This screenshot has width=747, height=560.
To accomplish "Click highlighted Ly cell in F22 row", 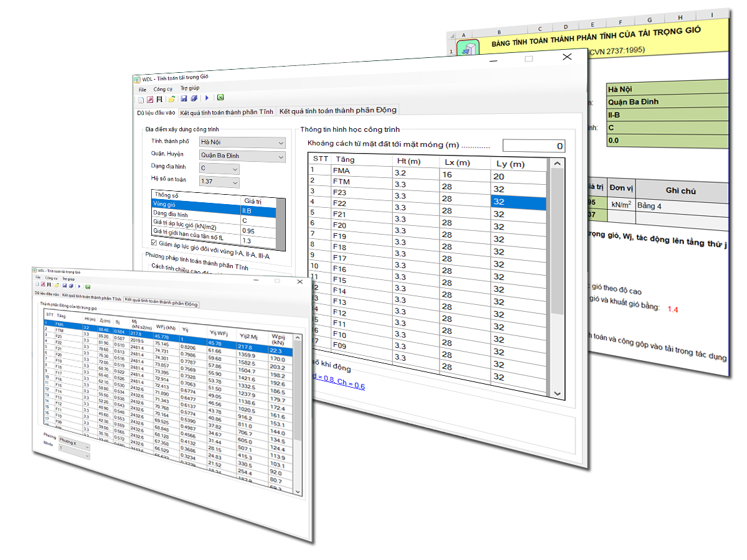I will (519, 202).
